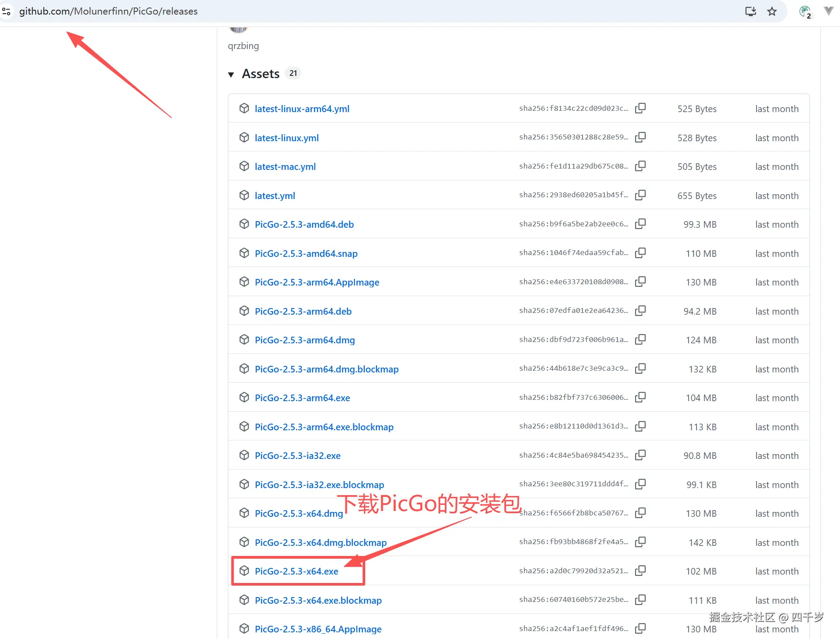Download PicGo-2.5.3-ia32.exe.blockmap
This screenshot has width=840, height=639.
pyautogui.click(x=319, y=485)
